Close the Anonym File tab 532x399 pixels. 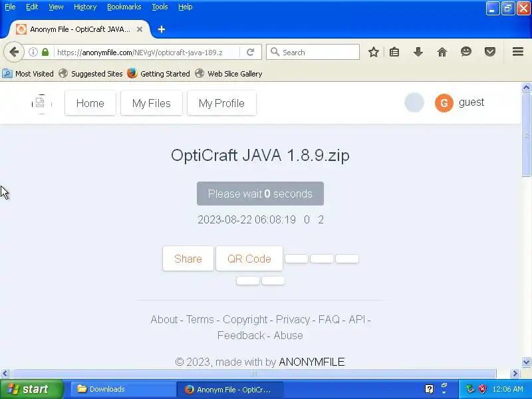point(140,29)
